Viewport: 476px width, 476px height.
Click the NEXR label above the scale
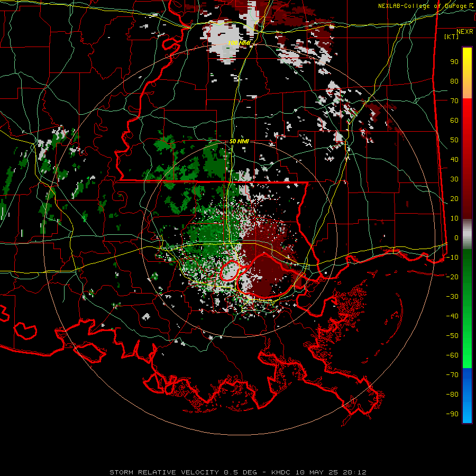(x=465, y=32)
